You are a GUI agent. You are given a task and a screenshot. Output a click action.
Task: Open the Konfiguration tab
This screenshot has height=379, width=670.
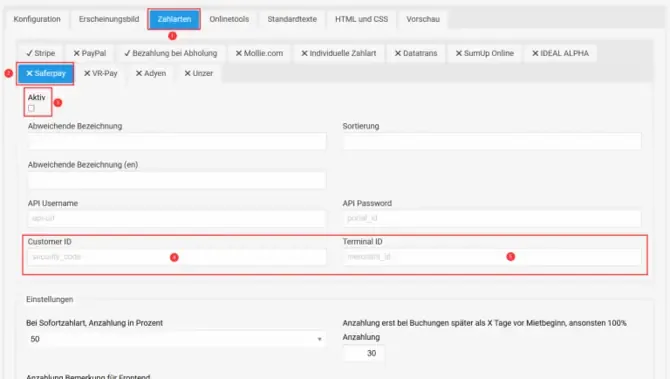pyautogui.click(x=37, y=19)
